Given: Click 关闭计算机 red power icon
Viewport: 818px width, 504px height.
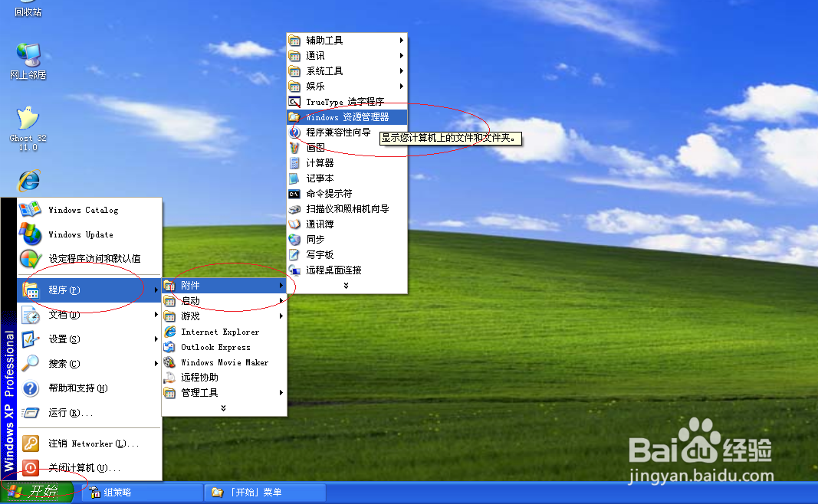Looking at the screenshot, I should point(30,468).
